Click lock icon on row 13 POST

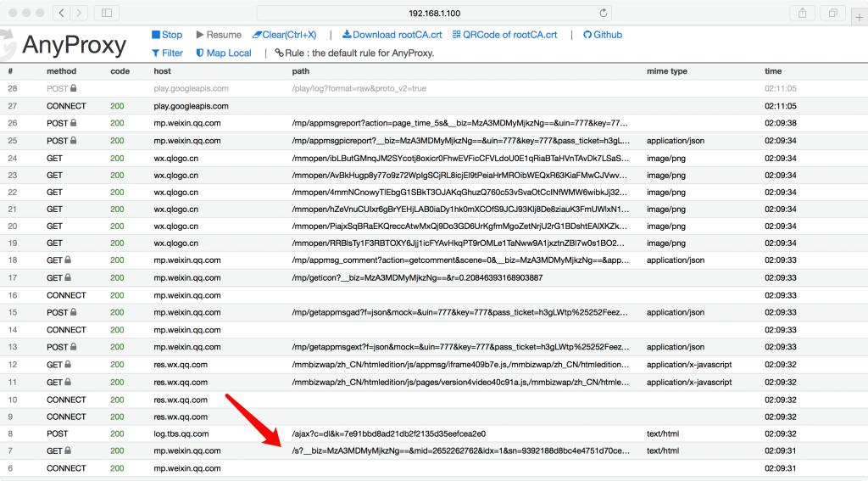[73, 346]
